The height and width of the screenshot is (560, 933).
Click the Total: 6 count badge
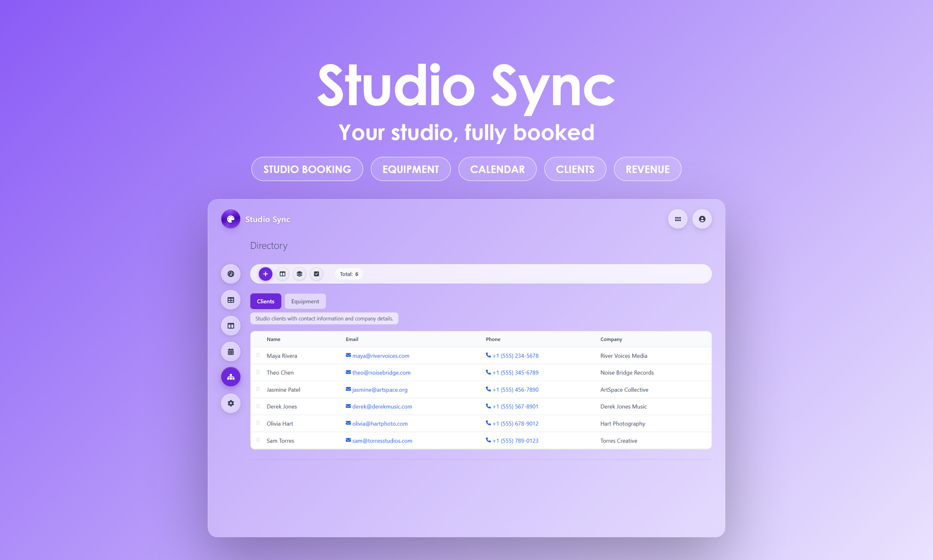point(349,274)
